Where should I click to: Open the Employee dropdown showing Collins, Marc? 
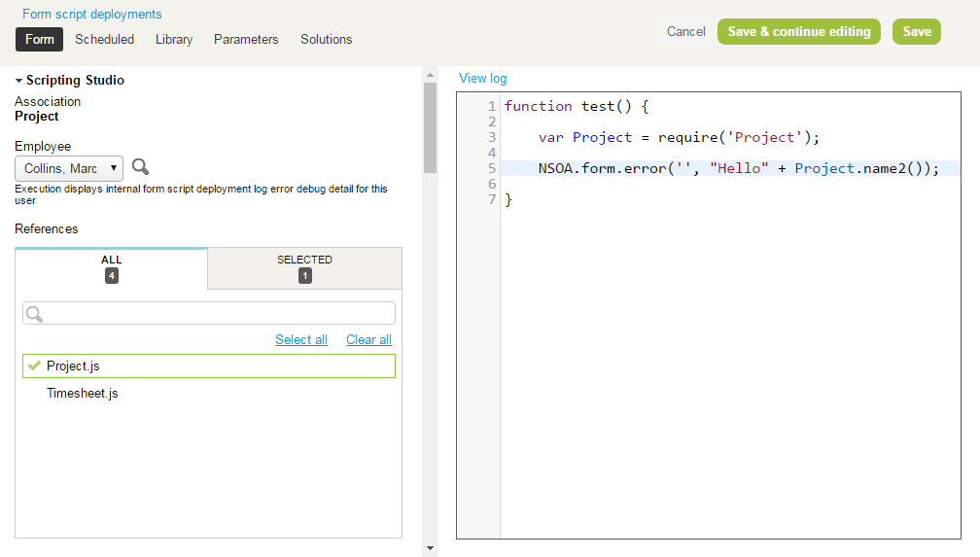coord(69,169)
